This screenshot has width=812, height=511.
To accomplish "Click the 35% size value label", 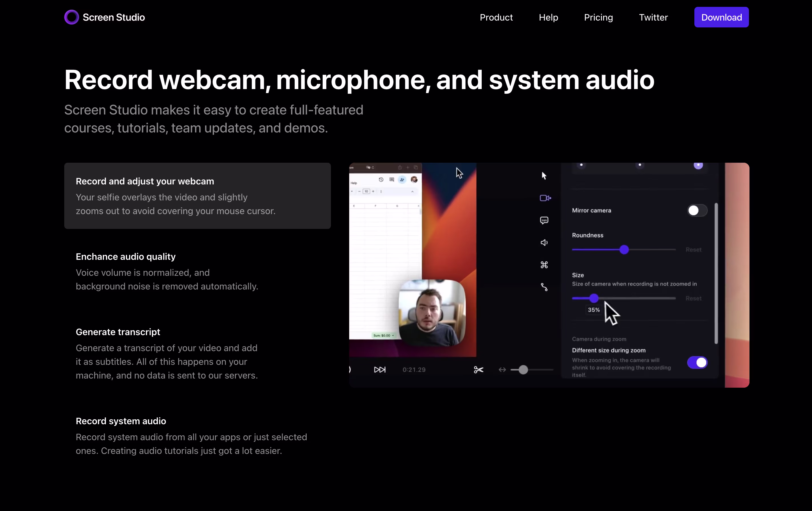I will (x=594, y=310).
